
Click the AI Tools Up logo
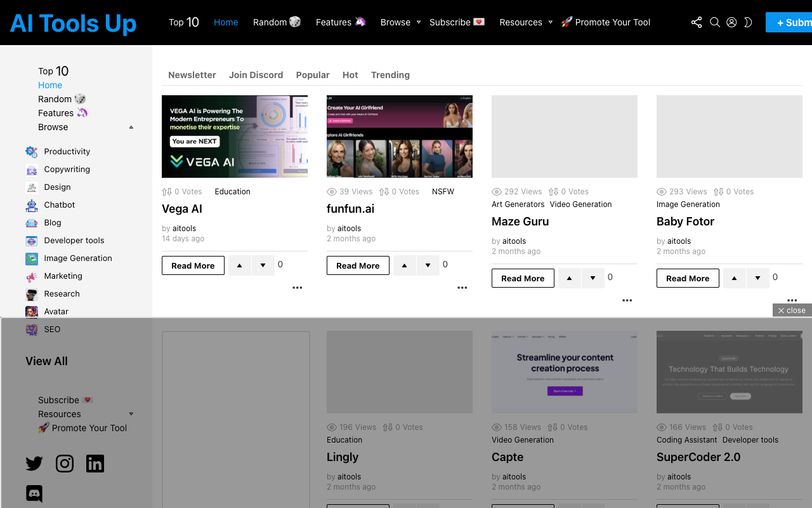[74, 23]
